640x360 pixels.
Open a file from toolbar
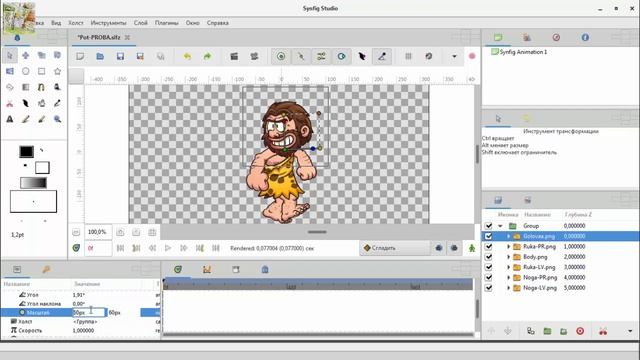(100, 56)
